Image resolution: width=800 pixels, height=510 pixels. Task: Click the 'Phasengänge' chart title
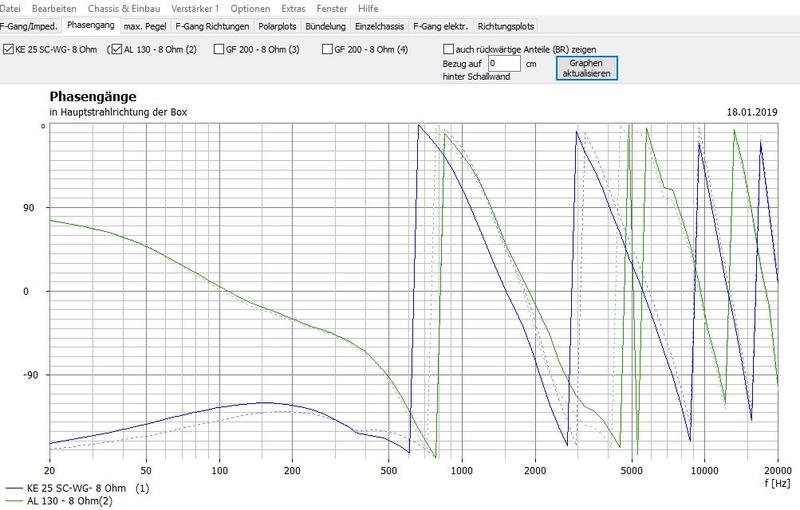point(93,96)
